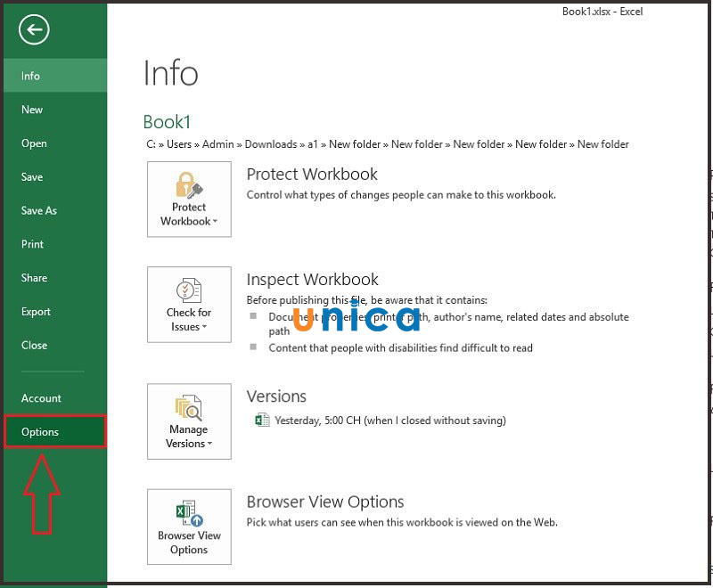This screenshot has height=588, width=713.
Task: Click the Versions heading
Action: (276, 396)
